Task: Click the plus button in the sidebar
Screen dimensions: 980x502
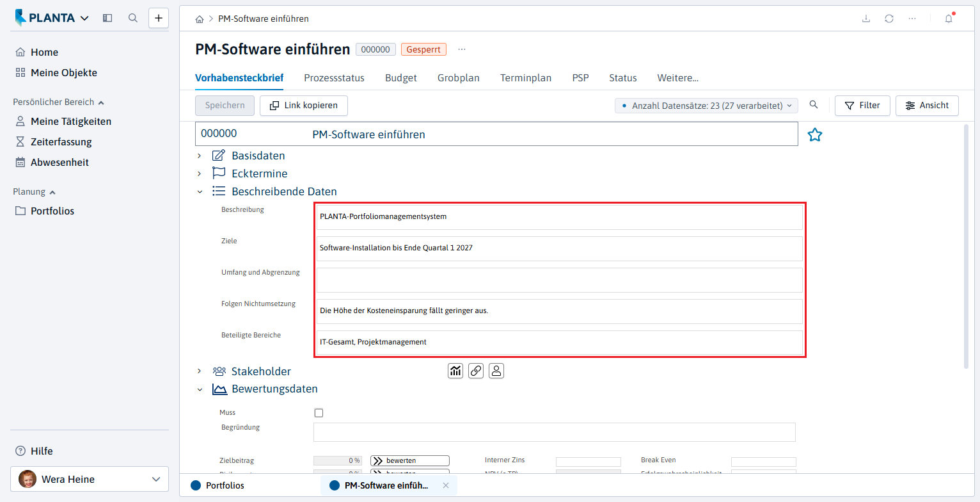Action: [159, 18]
